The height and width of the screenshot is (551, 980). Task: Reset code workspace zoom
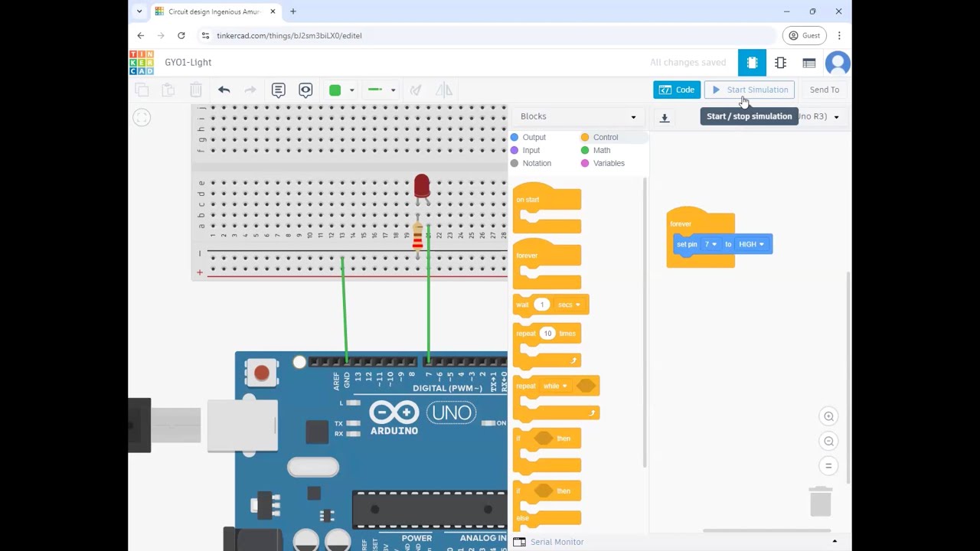click(828, 465)
